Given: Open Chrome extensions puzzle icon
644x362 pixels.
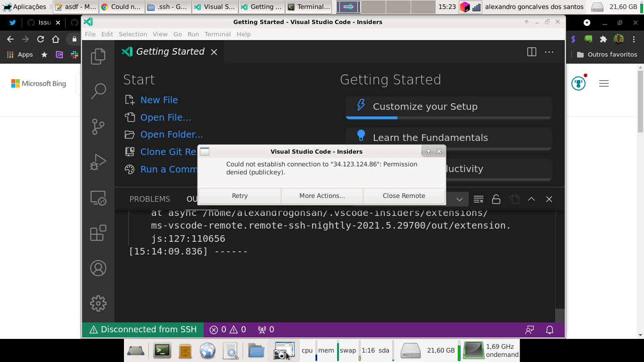Looking at the screenshot, I should tap(603, 39).
